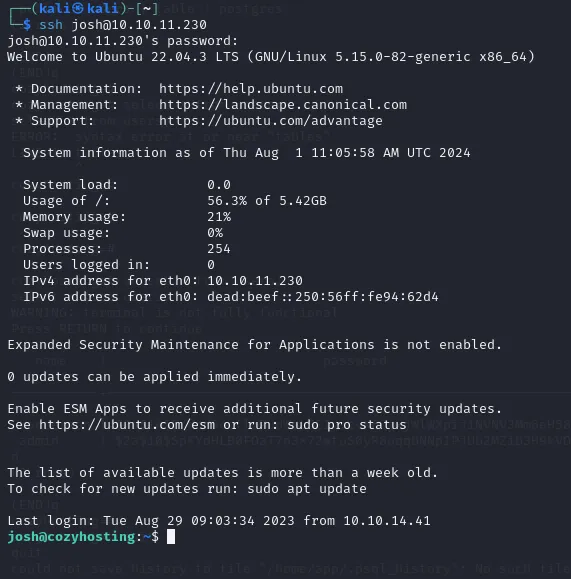571x579 pixels.
Task: Open the ubuntu.com/esm link
Action: [x=127, y=425]
